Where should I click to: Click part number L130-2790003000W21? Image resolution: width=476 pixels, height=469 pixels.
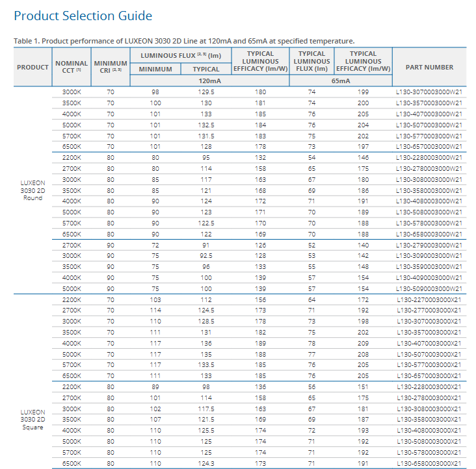point(429,245)
